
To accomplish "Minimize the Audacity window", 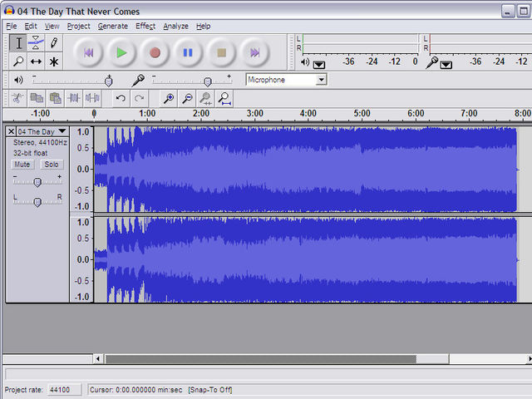I will (508, 11).
